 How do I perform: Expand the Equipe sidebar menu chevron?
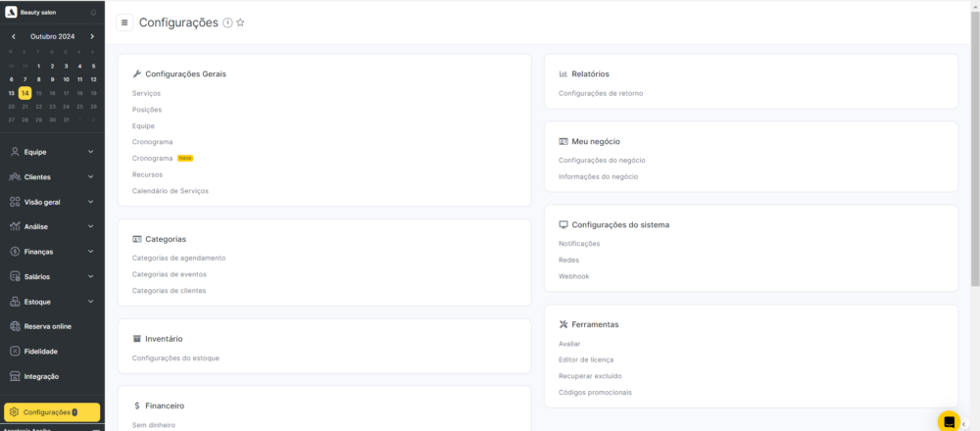(90, 152)
